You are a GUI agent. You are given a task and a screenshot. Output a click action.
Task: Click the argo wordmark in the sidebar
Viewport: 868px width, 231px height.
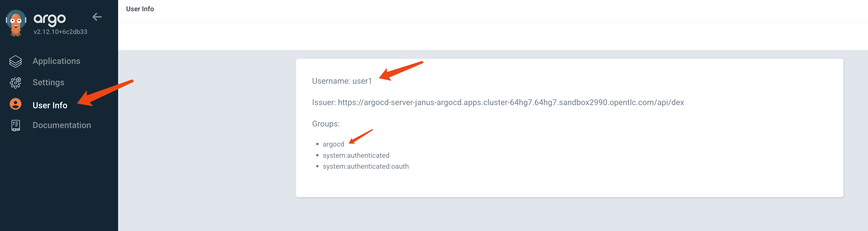(49, 19)
